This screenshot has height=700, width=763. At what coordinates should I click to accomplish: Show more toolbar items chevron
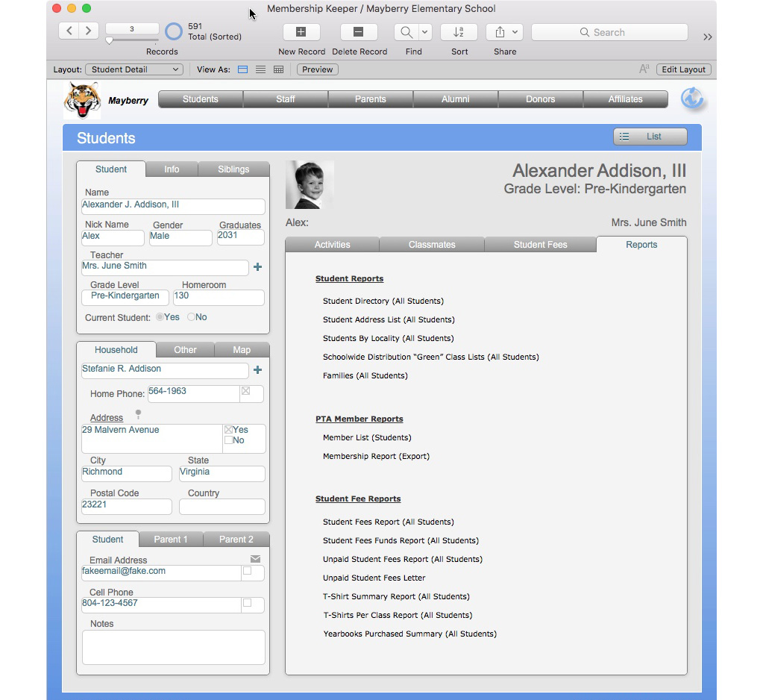point(708,37)
